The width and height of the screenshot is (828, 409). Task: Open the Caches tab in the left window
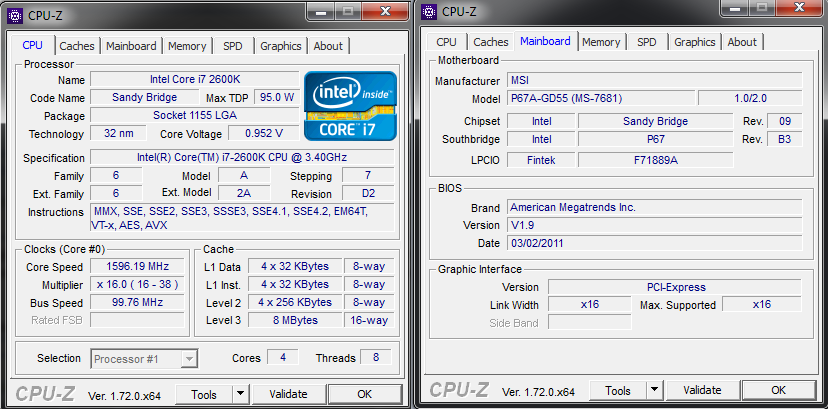coord(77,46)
